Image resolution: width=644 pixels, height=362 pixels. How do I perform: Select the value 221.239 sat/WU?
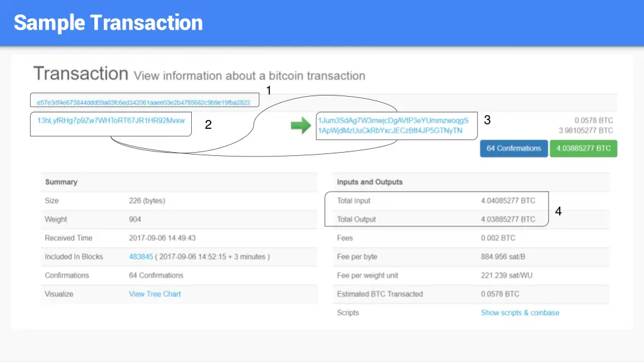(x=506, y=275)
